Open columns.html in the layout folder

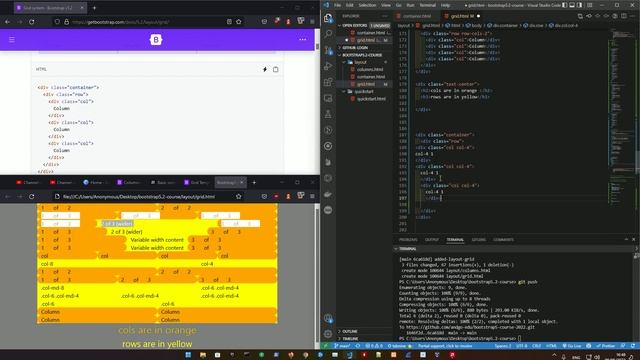(x=370, y=69)
